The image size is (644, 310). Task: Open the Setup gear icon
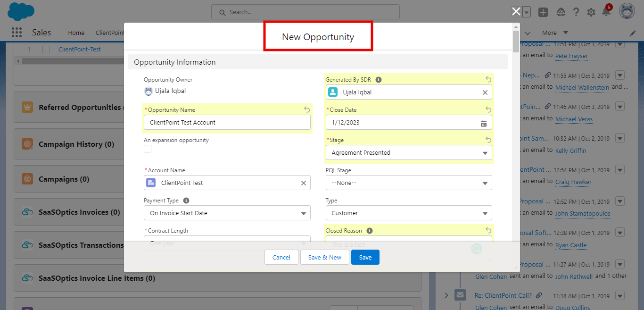[591, 12]
